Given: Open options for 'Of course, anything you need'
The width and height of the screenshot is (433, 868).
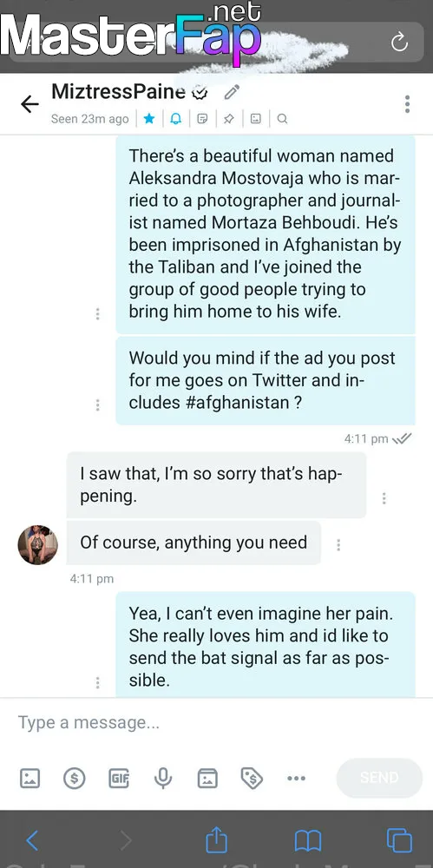Looking at the screenshot, I should (x=338, y=545).
